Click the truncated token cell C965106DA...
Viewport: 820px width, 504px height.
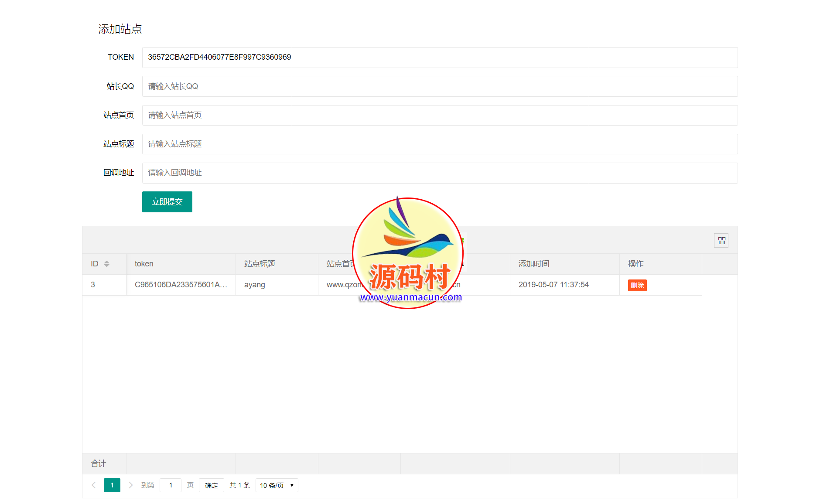(181, 285)
